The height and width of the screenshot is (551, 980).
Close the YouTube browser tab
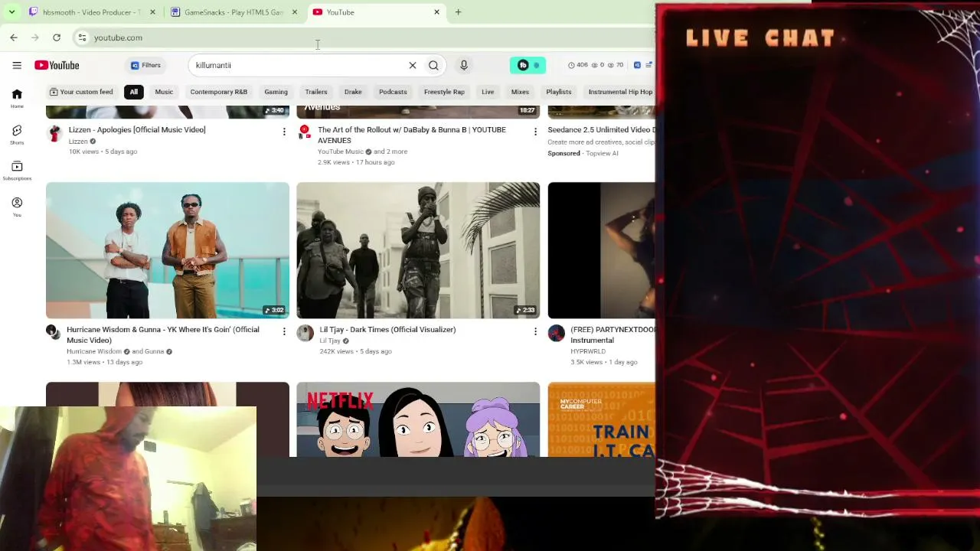436,12
